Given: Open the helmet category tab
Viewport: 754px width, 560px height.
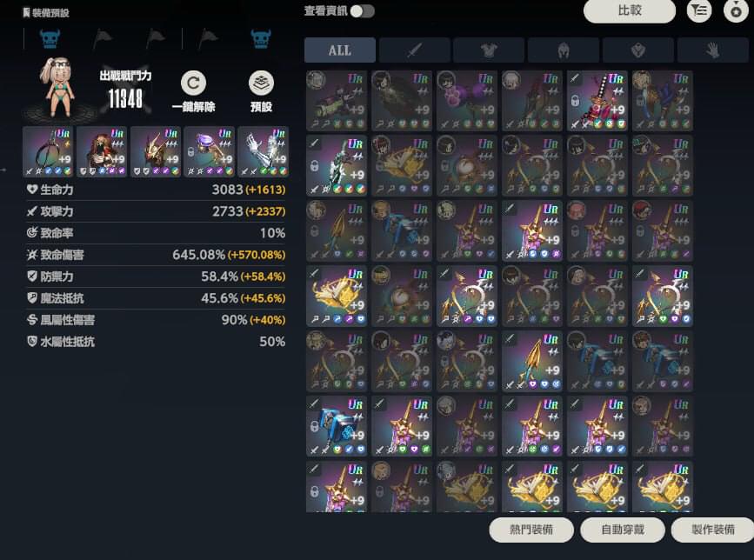Looking at the screenshot, I should 563,50.
